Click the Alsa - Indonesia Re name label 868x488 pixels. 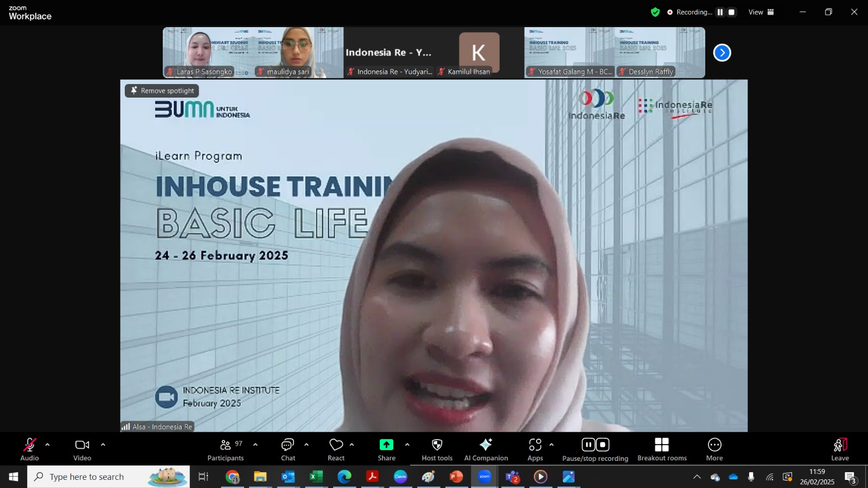click(157, 427)
